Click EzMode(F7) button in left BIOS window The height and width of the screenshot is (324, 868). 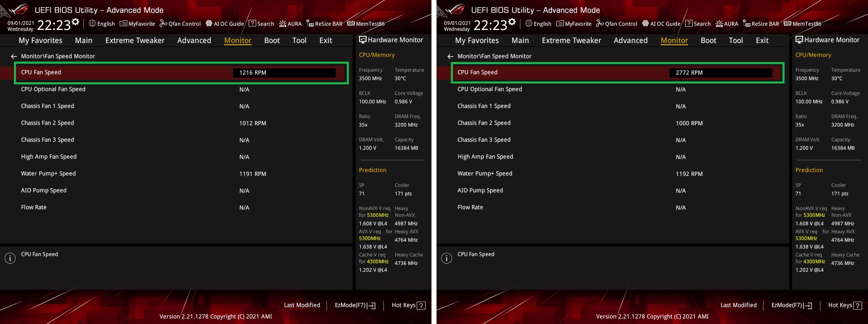click(x=355, y=305)
